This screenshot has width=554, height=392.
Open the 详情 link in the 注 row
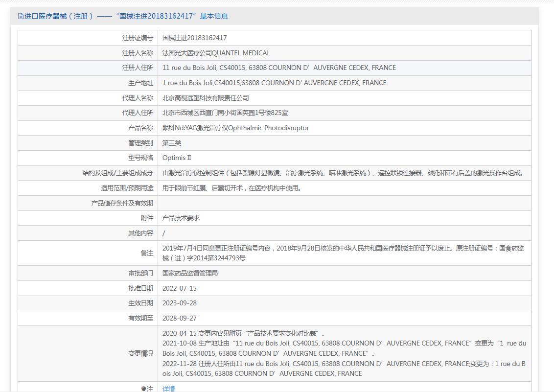(168, 389)
